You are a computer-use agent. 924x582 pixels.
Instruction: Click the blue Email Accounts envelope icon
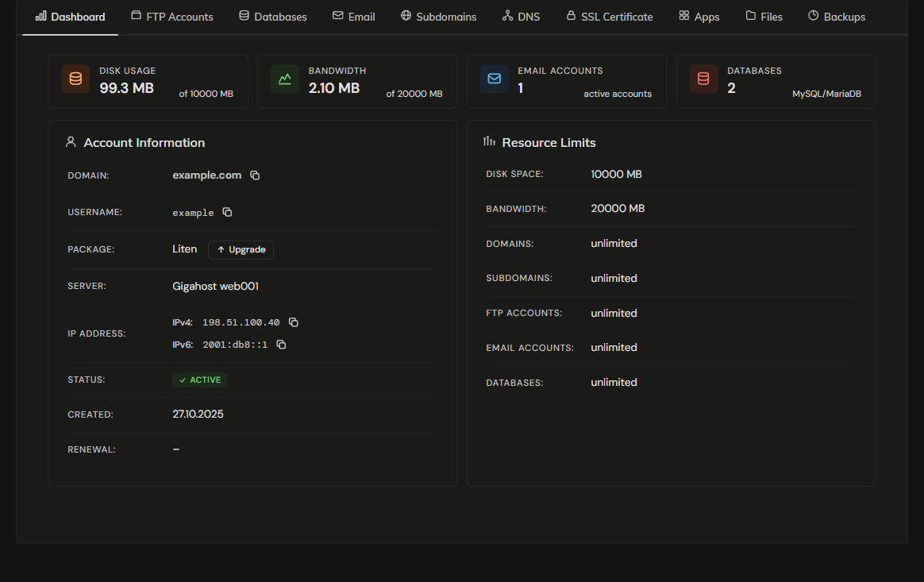[x=494, y=79]
